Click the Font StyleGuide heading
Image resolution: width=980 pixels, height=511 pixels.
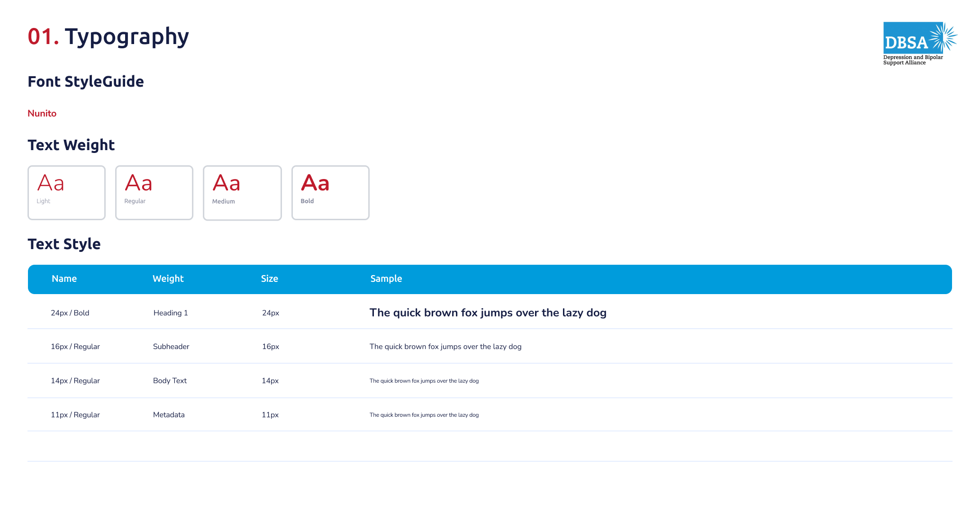point(86,81)
